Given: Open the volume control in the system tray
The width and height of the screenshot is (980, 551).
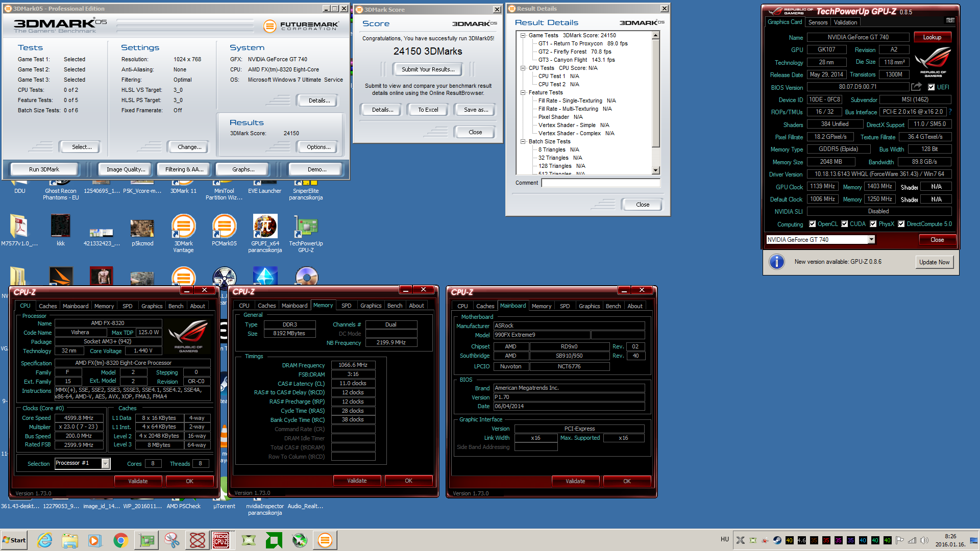Looking at the screenshot, I should (x=924, y=540).
